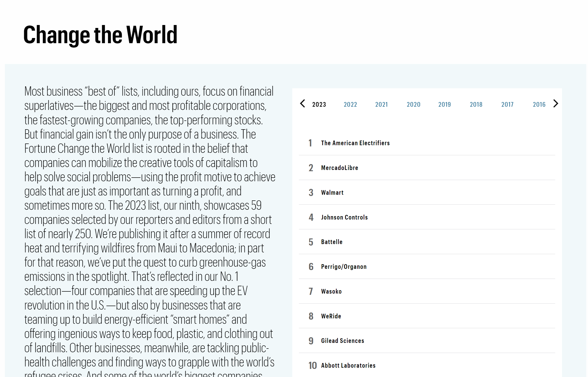The height and width of the screenshot is (377, 588).
Task: Click the Walmart list entry
Action: (332, 193)
